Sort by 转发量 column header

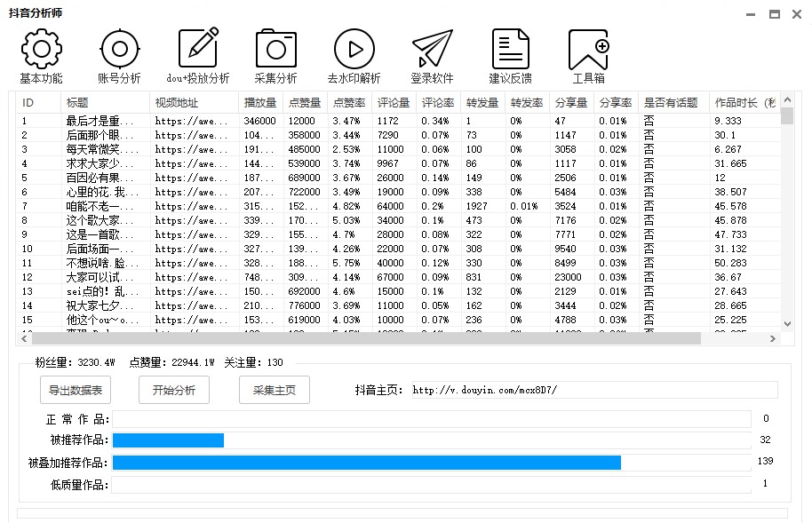pyautogui.click(x=483, y=102)
